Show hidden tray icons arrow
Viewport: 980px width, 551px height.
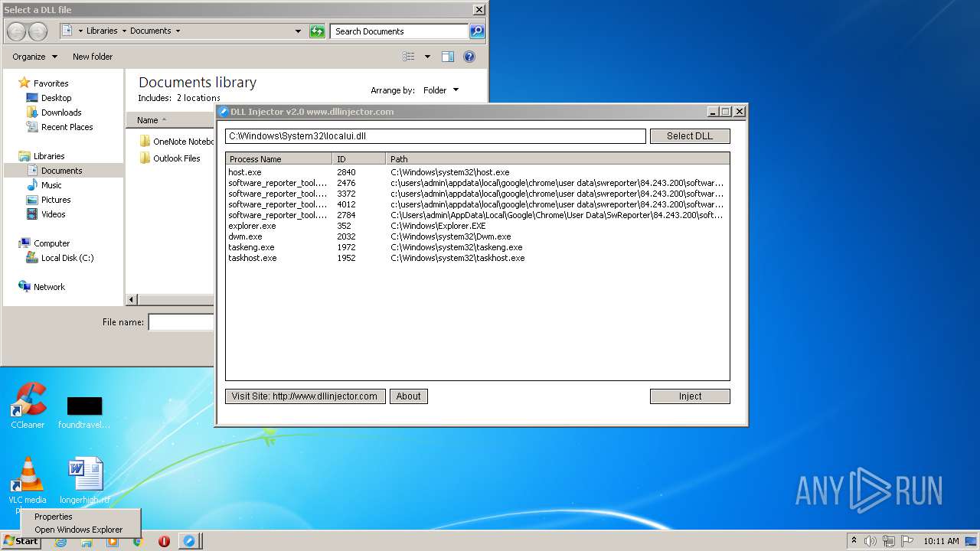pyautogui.click(x=854, y=541)
